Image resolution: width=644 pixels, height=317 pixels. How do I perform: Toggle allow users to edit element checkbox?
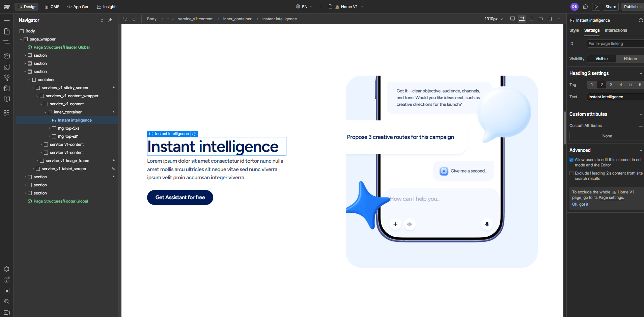(571, 160)
